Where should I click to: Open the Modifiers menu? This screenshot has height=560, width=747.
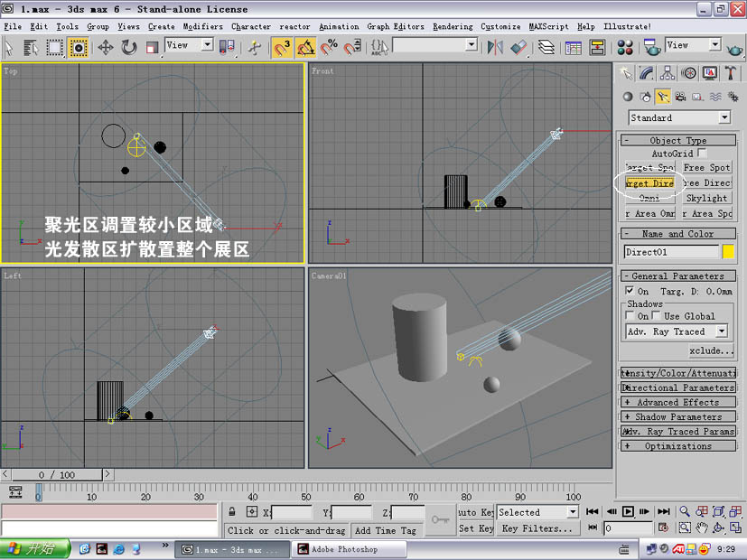click(x=203, y=27)
